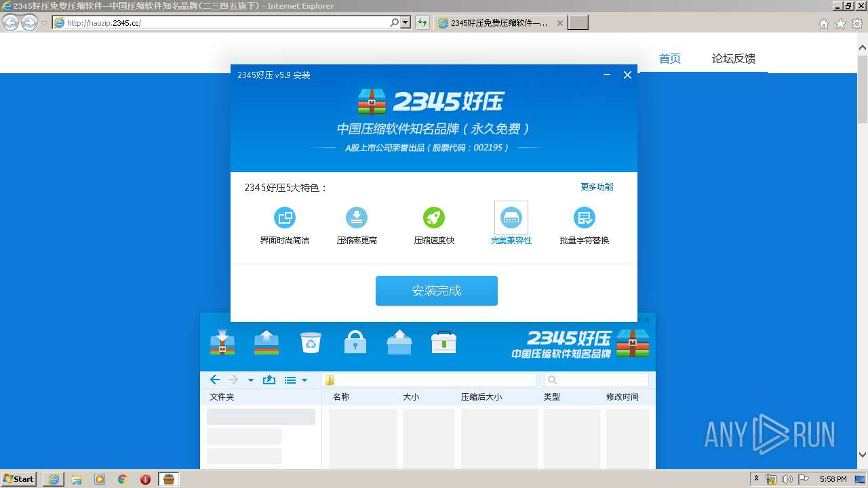Click the recycle bin icon in the mock toolbar
This screenshot has width=868, height=488.
coord(311,342)
